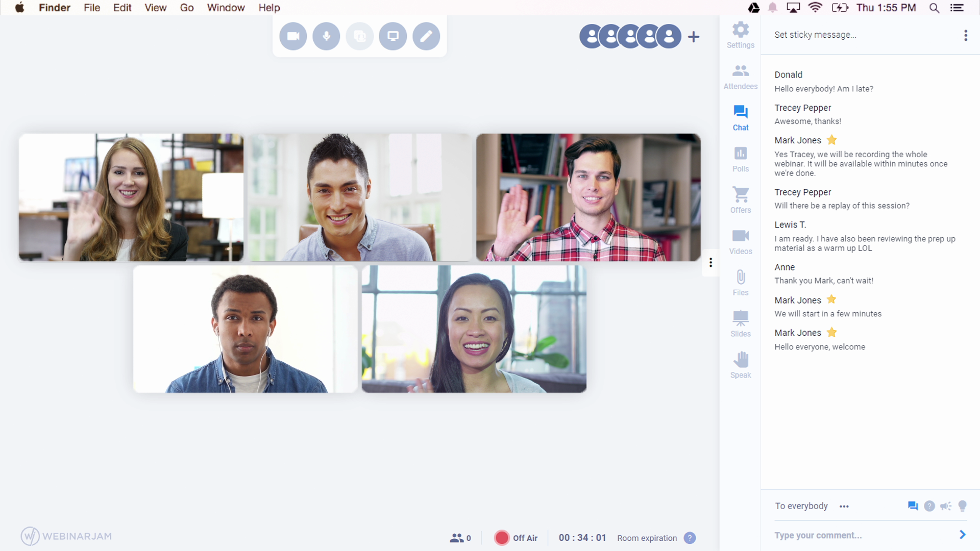The width and height of the screenshot is (980, 551).
Task: Open the whiteboard pencil annotation tool
Action: [426, 36]
